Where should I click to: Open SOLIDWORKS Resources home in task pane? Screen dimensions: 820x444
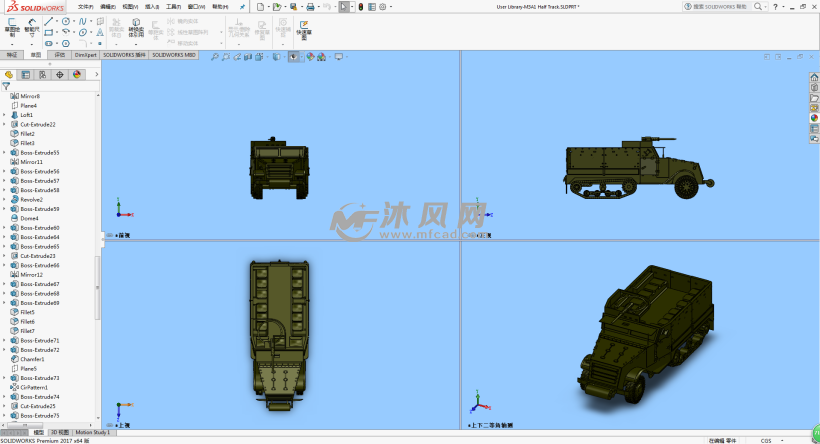(814, 77)
